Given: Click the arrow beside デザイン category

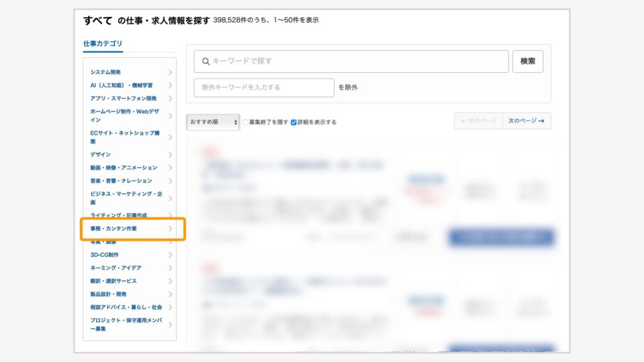Looking at the screenshot, I should coord(170,155).
